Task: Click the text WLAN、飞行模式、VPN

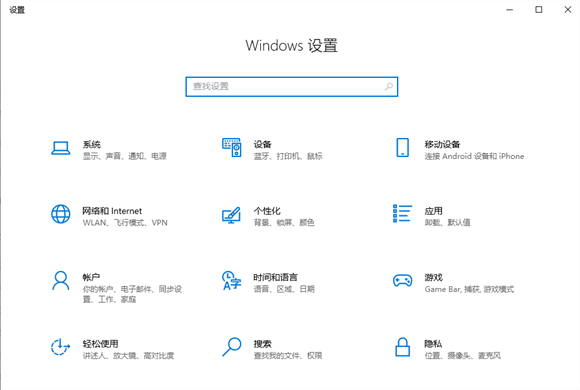Action: point(125,222)
